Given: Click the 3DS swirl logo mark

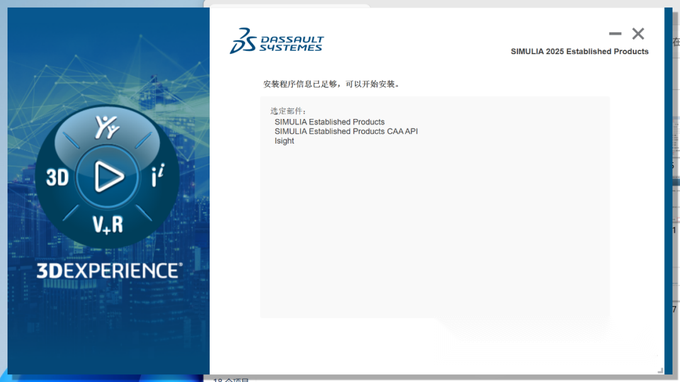Looking at the screenshot, I should pos(243,41).
